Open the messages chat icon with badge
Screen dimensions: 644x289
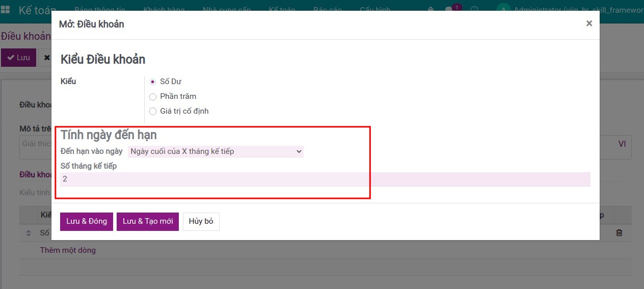pyautogui.click(x=449, y=10)
